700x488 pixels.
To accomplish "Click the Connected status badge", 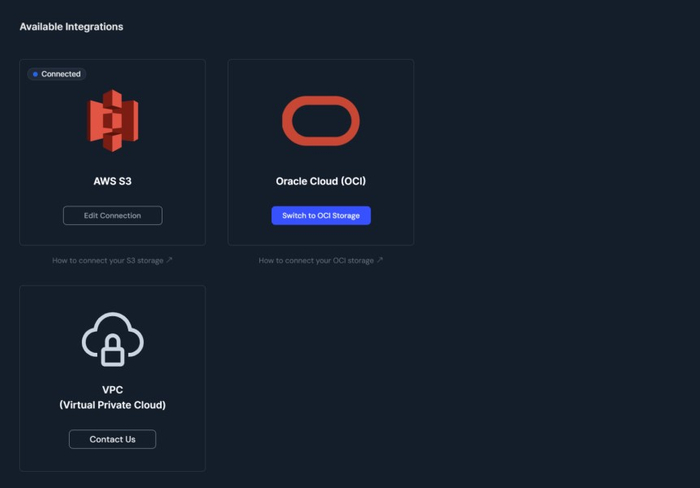I will 57,74.
